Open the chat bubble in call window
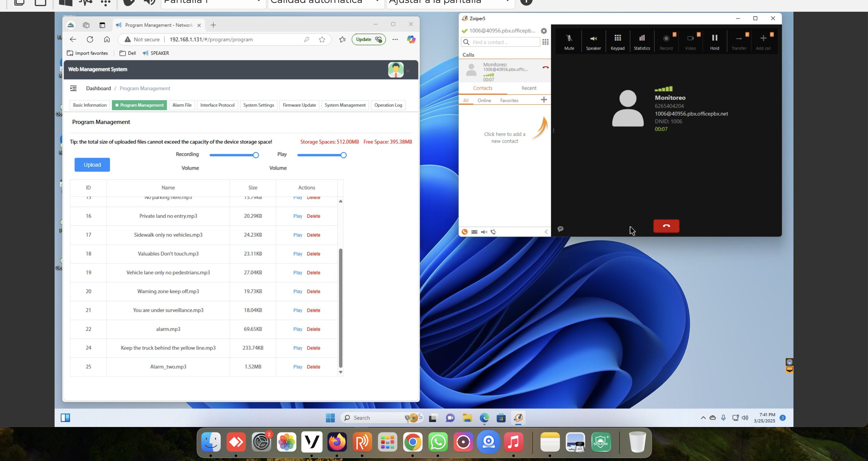 tap(560, 229)
